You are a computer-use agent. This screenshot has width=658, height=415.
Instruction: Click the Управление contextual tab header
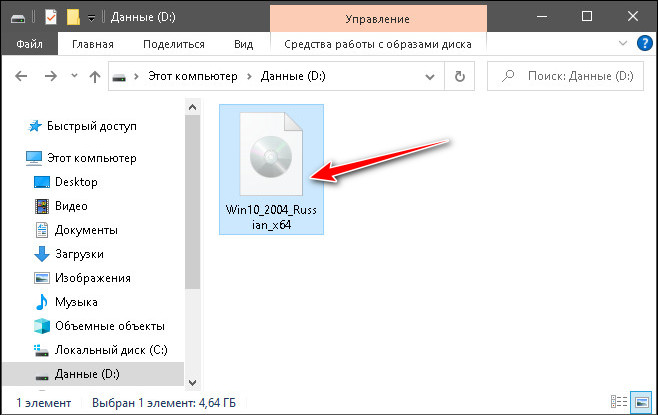tap(378, 19)
